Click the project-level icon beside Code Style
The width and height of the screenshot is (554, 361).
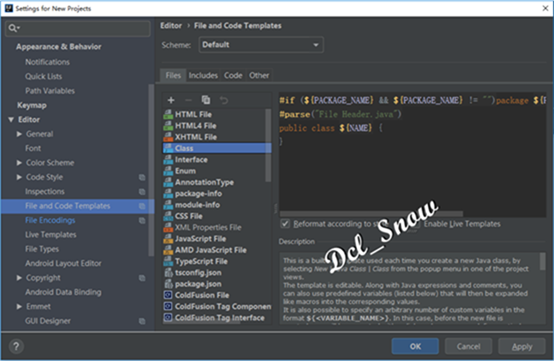tap(142, 177)
